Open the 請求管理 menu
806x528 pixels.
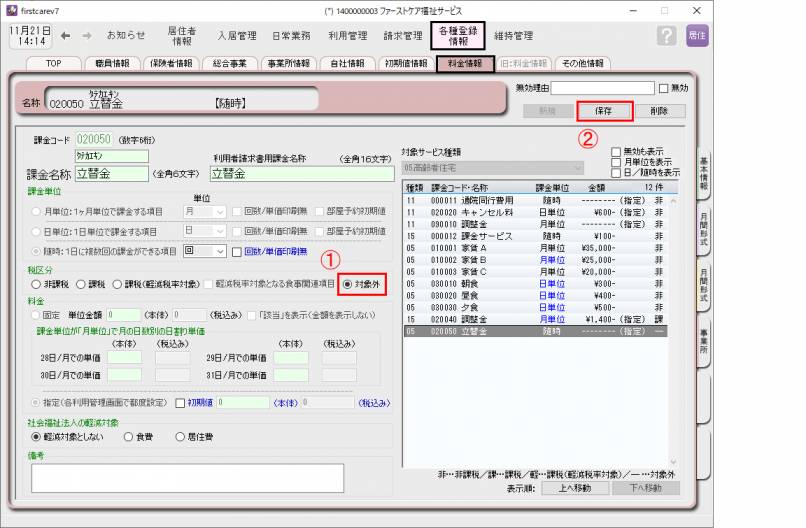[403, 36]
